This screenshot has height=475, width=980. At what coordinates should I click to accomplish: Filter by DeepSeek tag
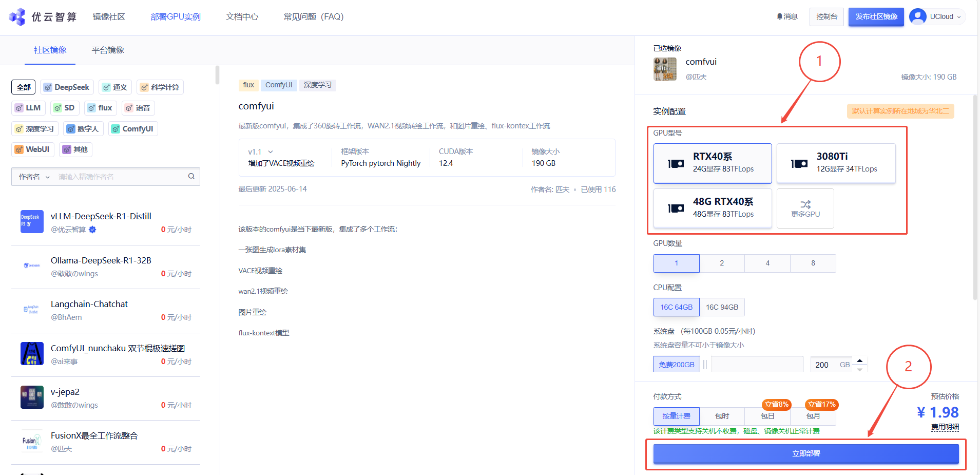[67, 87]
